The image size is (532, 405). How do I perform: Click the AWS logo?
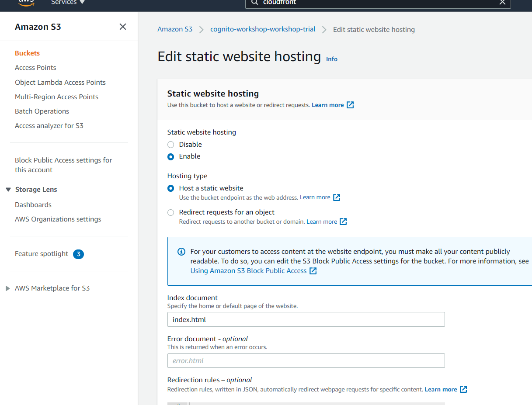[26, 2]
